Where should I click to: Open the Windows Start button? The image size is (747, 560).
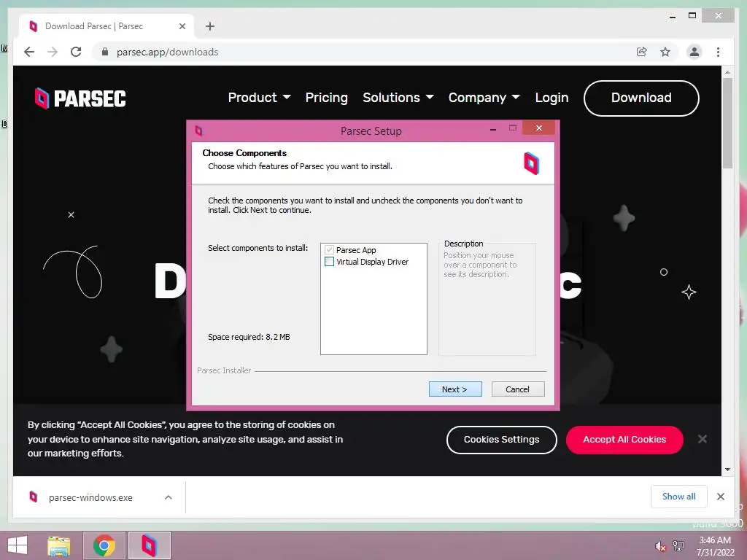click(x=18, y=545)
